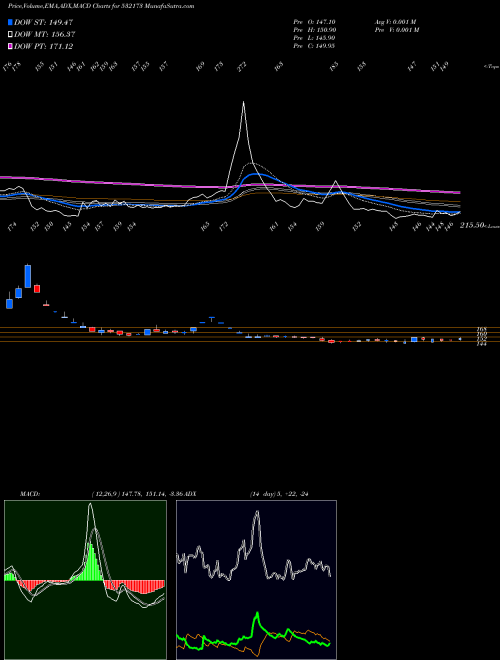Click the magenta DOW PT legend swatch
The height and width of the screenshot is (660, 500).
coord(10,46)
